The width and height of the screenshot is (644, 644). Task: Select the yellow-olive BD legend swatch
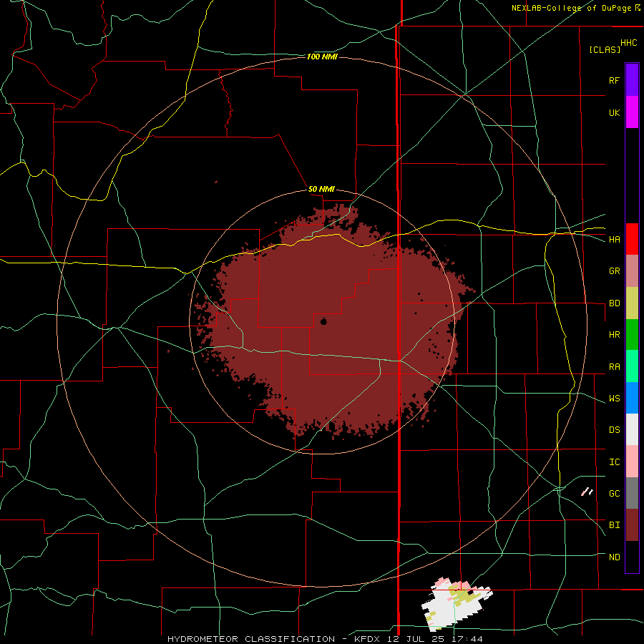(x=632, y=303)
